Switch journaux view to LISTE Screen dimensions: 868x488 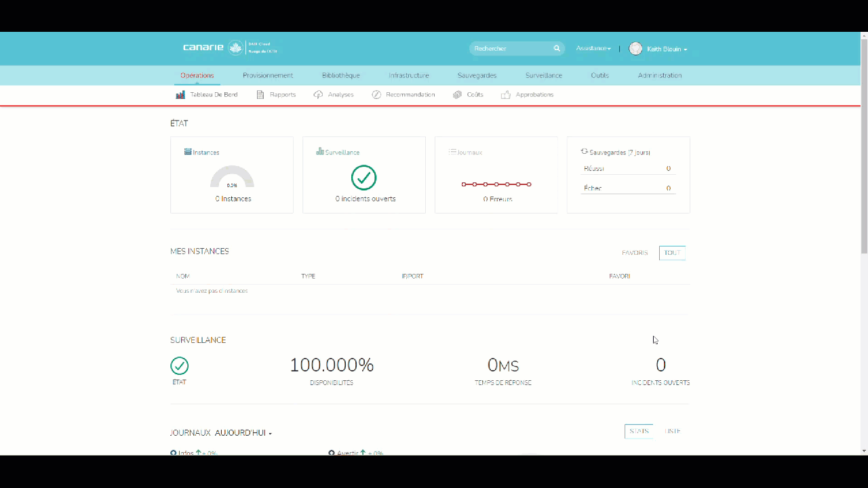[673, 431]
